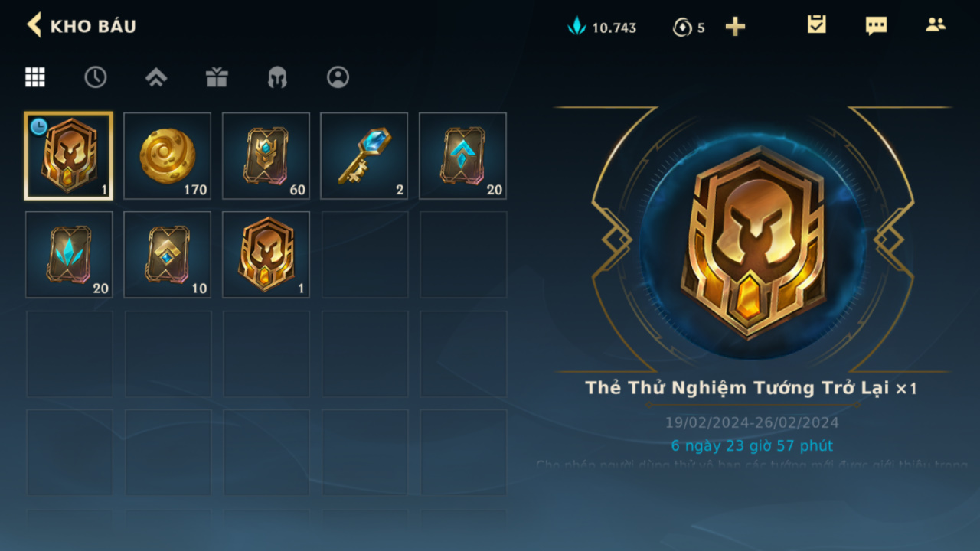The image size is (980, 551).
Task: Select the second helmet trial card item
Action: 266,255
